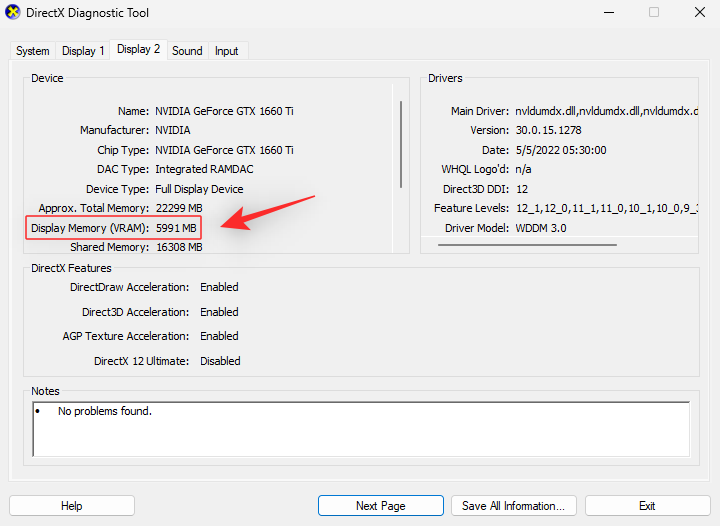
Task: Click the Driver Model label
Action: (x=477, y=228)
